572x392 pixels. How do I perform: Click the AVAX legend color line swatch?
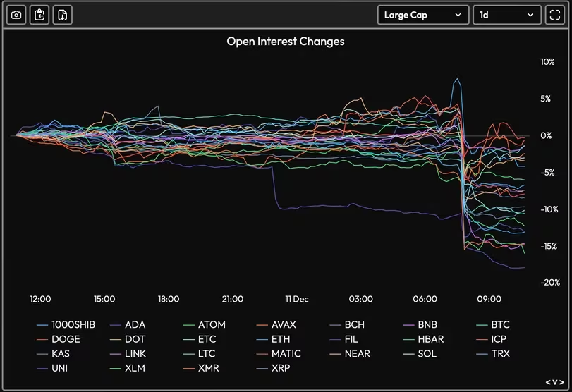pyautogui.click(x=262, y=325)
